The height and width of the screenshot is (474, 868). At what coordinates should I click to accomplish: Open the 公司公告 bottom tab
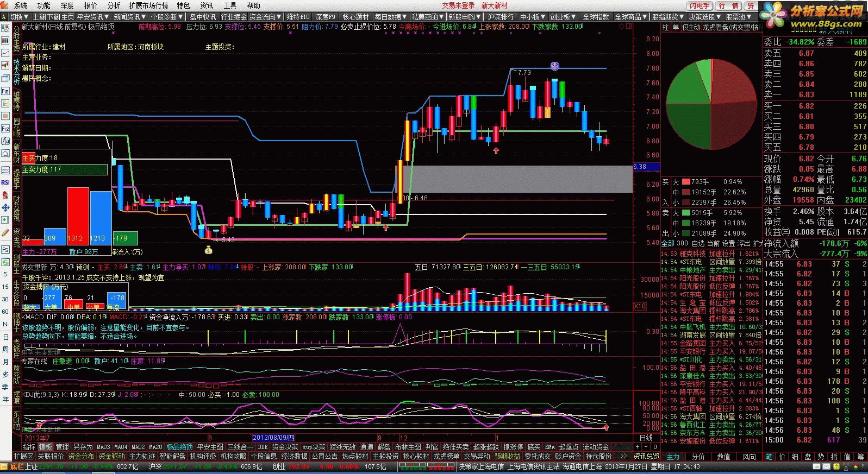coord(325,456)
